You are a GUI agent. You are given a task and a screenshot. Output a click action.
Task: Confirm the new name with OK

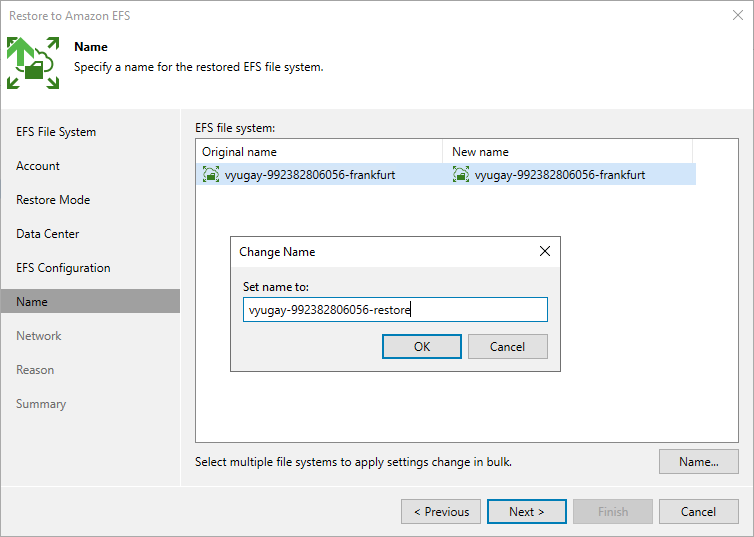coord(422,347)
